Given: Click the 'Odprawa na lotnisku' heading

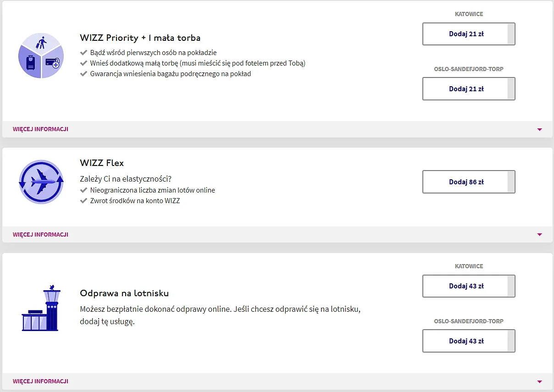Looking at the screenshot, I should 124,293.
